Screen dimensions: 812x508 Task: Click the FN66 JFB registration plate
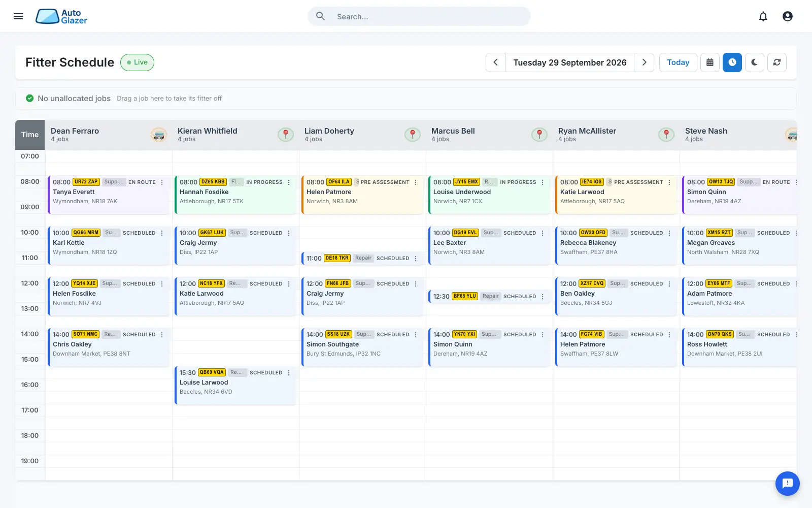(x=337, y=283)
